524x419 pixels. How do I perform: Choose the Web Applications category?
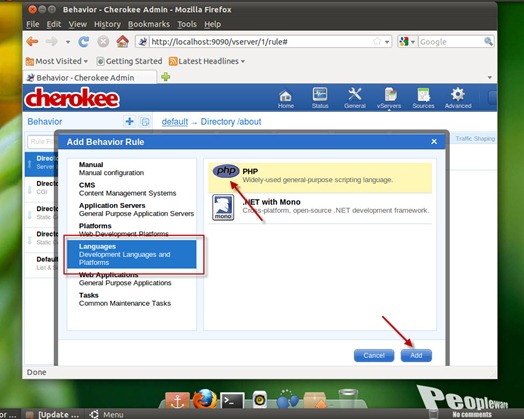(x=132, y=279)
